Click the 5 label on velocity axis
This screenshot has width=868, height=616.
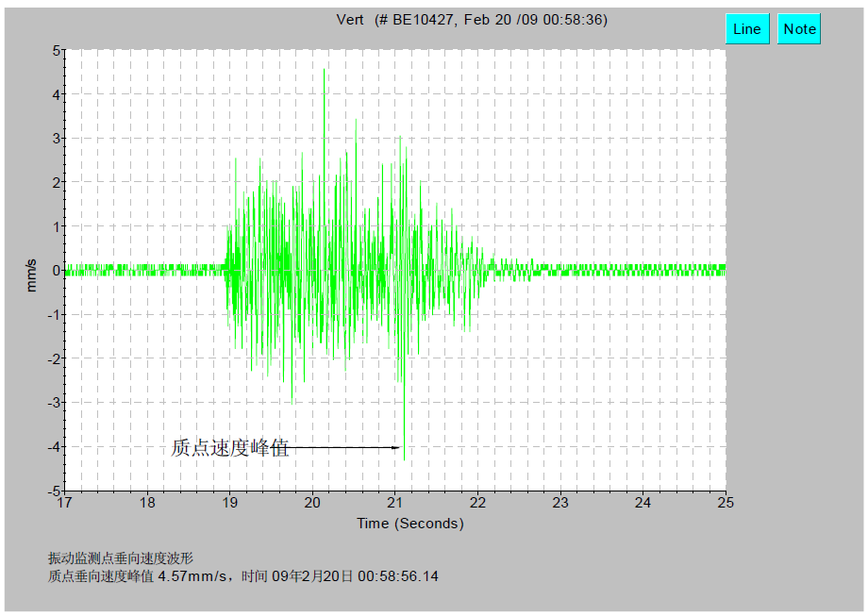(58, 51)
